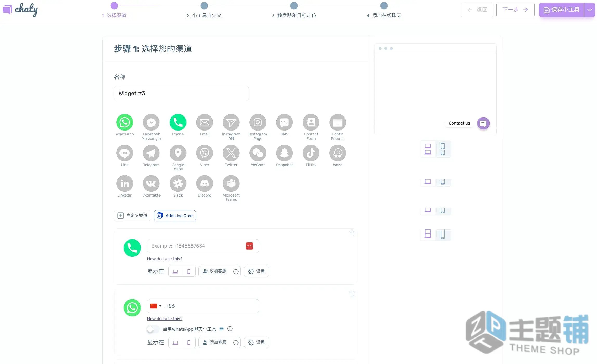Add the Discord channel
Image resolution: width=597 pixels, height=364 pixels.
click(204, 183)
